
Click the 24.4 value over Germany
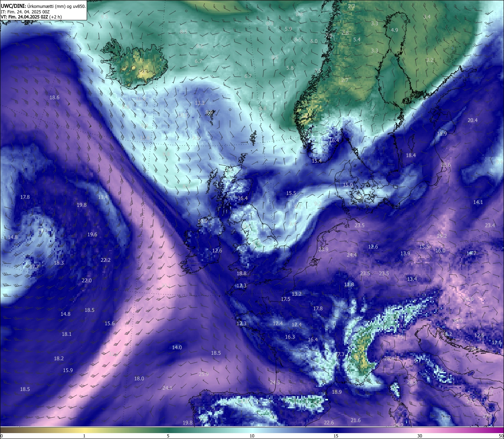[x=352, y=255]
